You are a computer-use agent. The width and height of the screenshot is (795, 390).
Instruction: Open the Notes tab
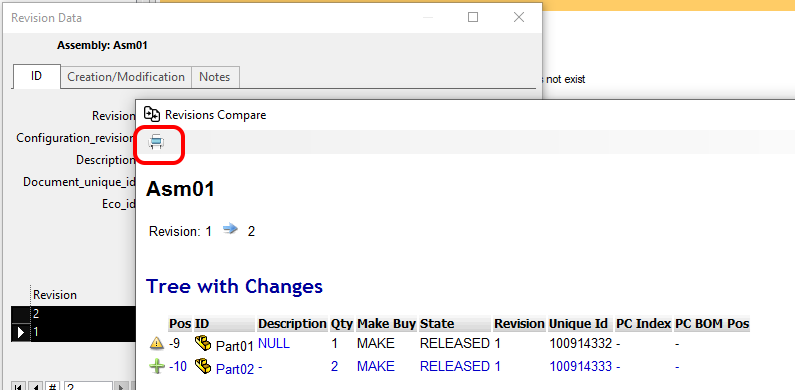pos(214,77)
